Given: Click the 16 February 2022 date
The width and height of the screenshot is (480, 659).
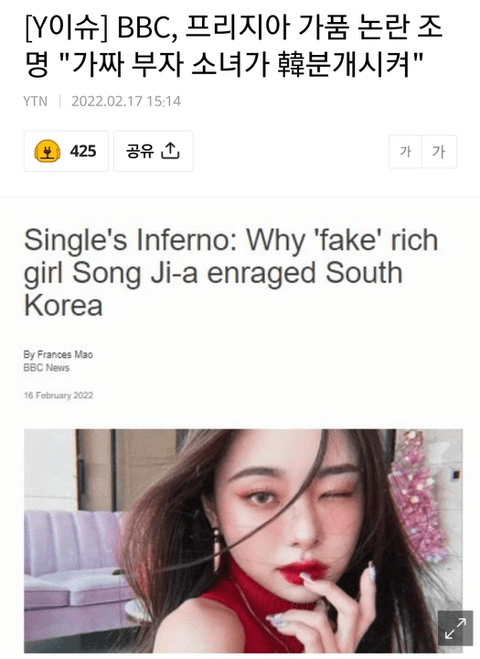Looking at the screenshot, I should coord(58,395).
